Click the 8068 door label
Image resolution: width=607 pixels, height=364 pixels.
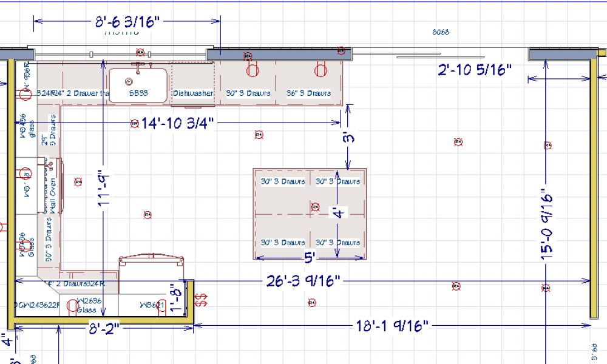click(440, 32)
